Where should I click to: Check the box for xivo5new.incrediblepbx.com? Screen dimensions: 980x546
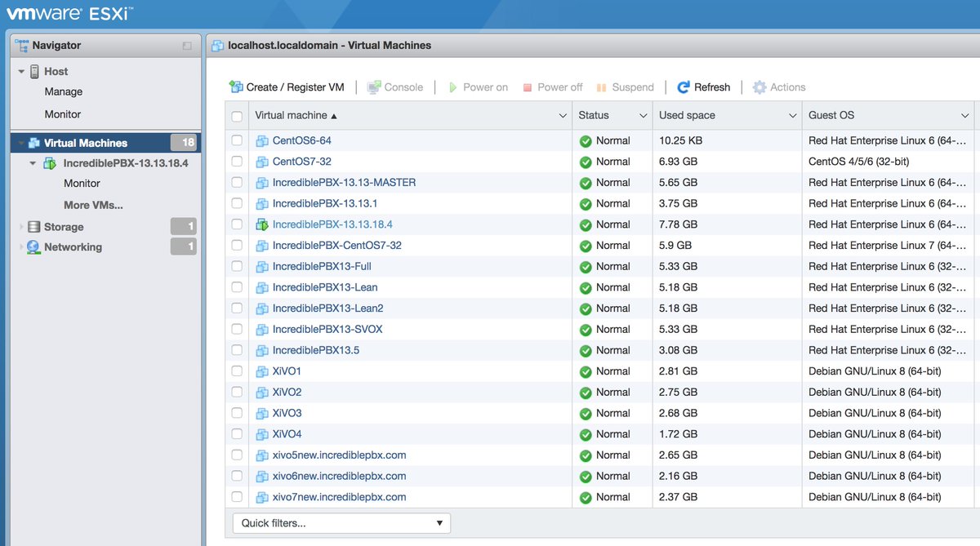237,455
